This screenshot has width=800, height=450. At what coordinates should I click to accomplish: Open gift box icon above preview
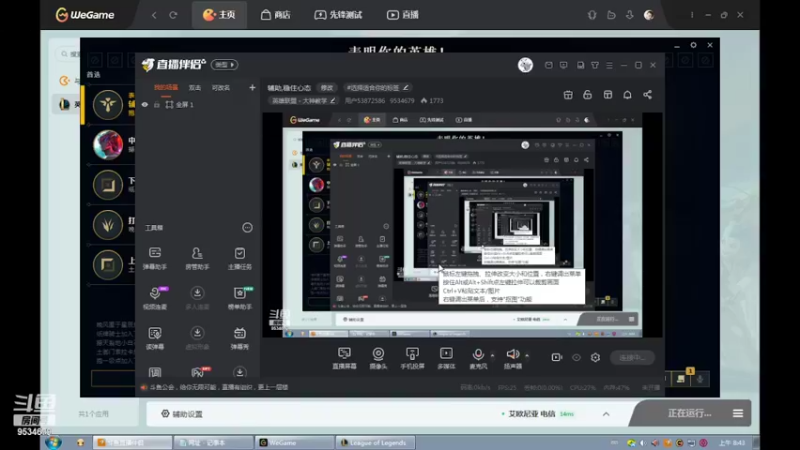(x=568, y=95)
